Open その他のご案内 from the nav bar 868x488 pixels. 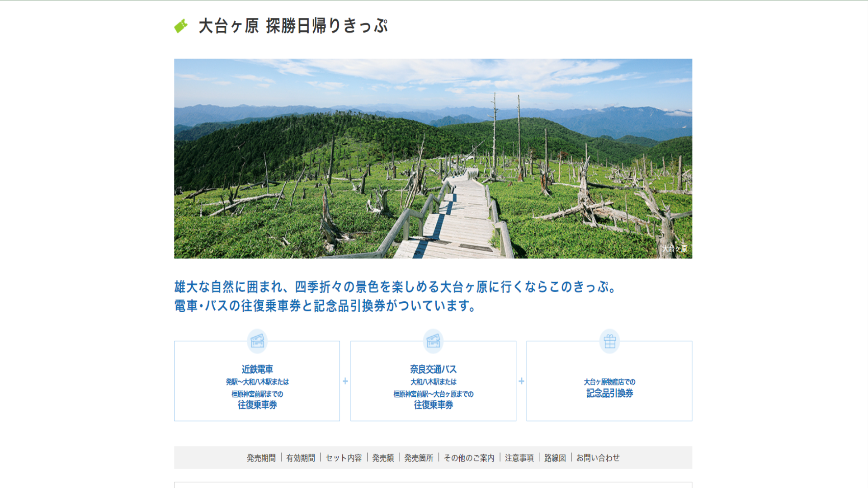469,458
